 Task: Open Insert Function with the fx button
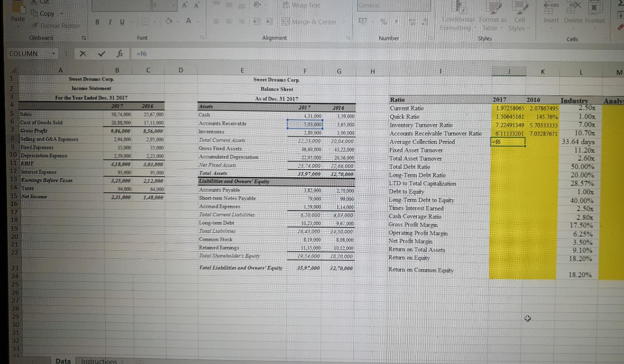119,54
